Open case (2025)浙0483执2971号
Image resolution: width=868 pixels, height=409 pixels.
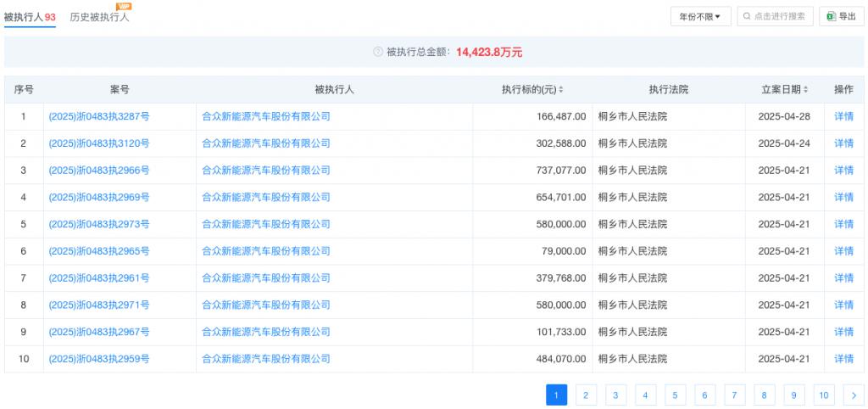pyautogui.click(x=99, y=305)
